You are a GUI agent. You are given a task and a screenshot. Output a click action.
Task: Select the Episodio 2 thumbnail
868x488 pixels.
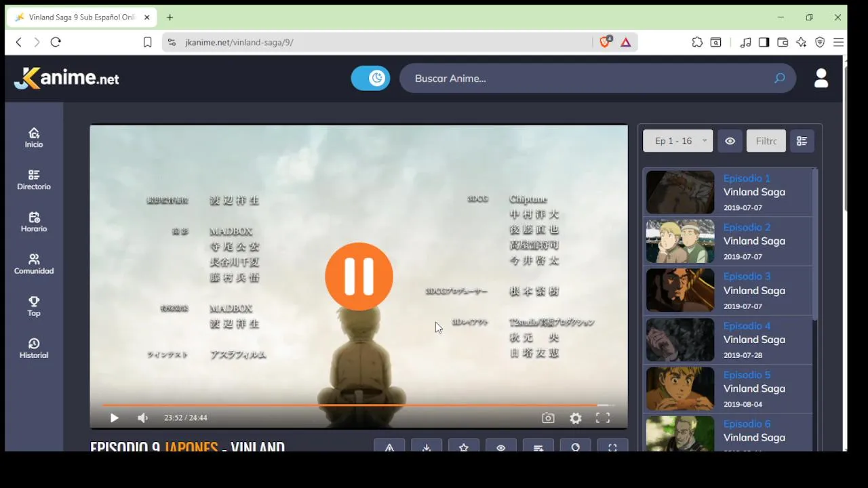[680, 241]
